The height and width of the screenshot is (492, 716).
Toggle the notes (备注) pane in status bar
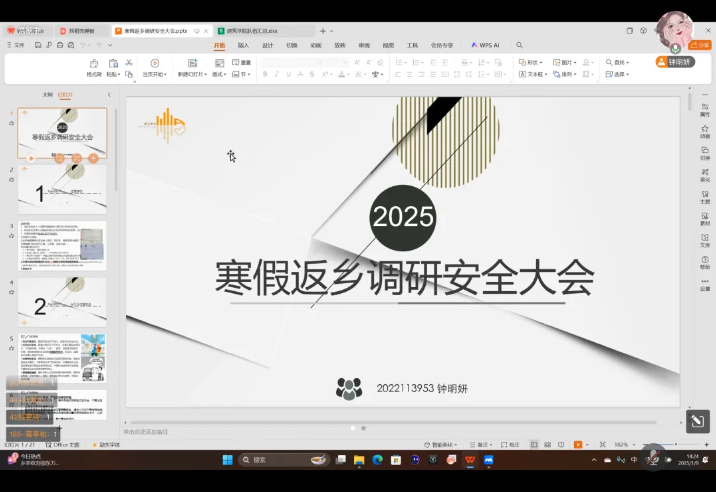coord(483,444)
